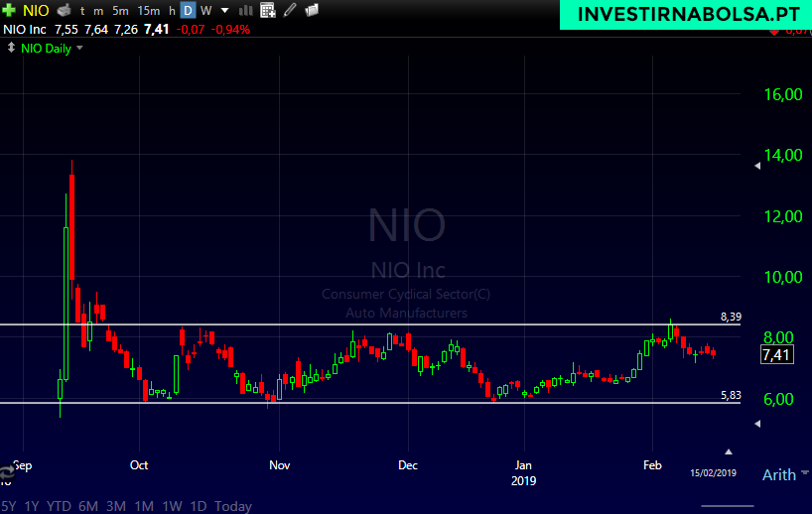Click the 5,83 support line label
Screen dimensions: 812x514
tap(731, 395)
